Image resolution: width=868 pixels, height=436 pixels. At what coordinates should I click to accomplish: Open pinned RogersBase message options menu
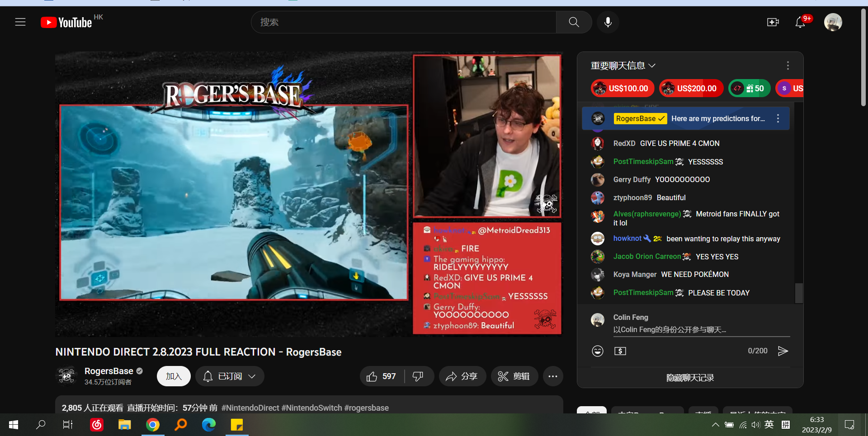point(778,118)
